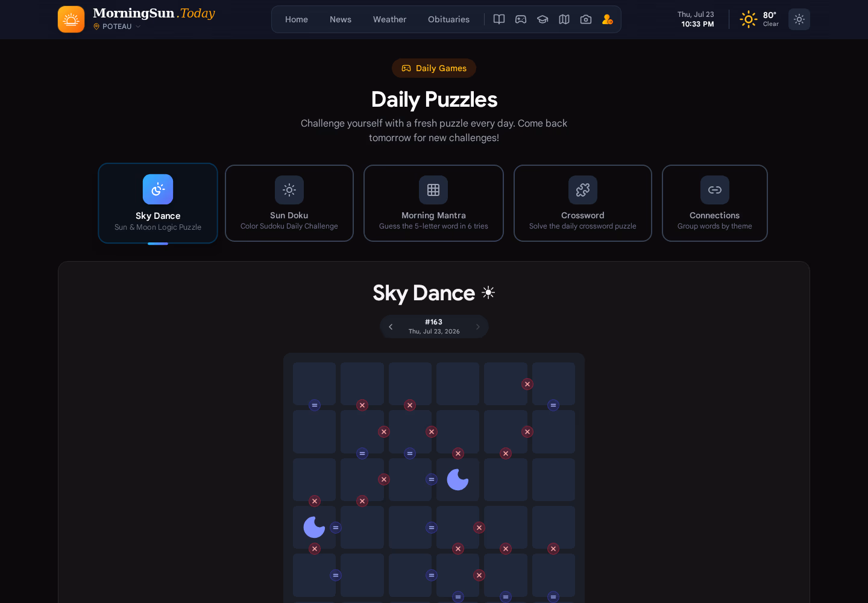The height and width of the screenshot is (603, 868).
Task: Click the empty cell right of the fourth-column moon
Action: pos(505,479)
